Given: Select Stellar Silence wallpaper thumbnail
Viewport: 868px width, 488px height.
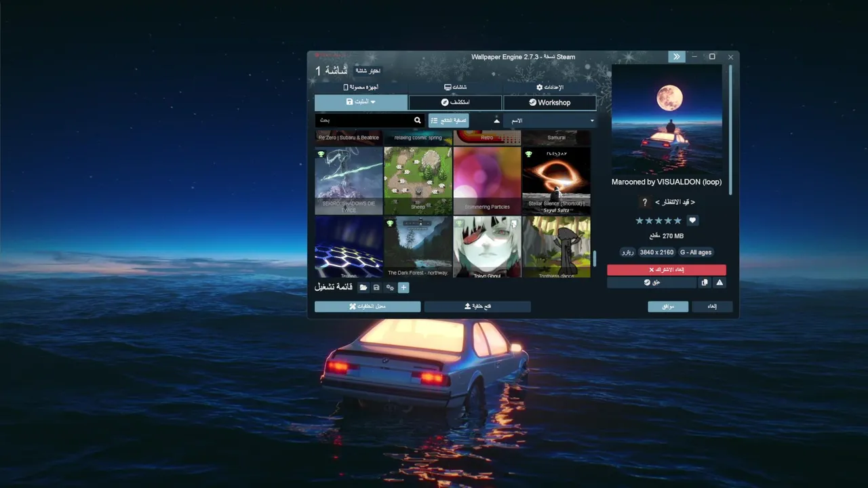Looking at the screenshot, I should (x=556, y=181).
